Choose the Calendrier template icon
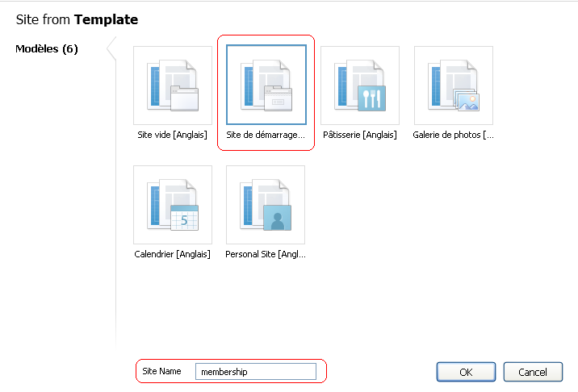The width and height of the screenshot is (578, 392). point(173,205)
